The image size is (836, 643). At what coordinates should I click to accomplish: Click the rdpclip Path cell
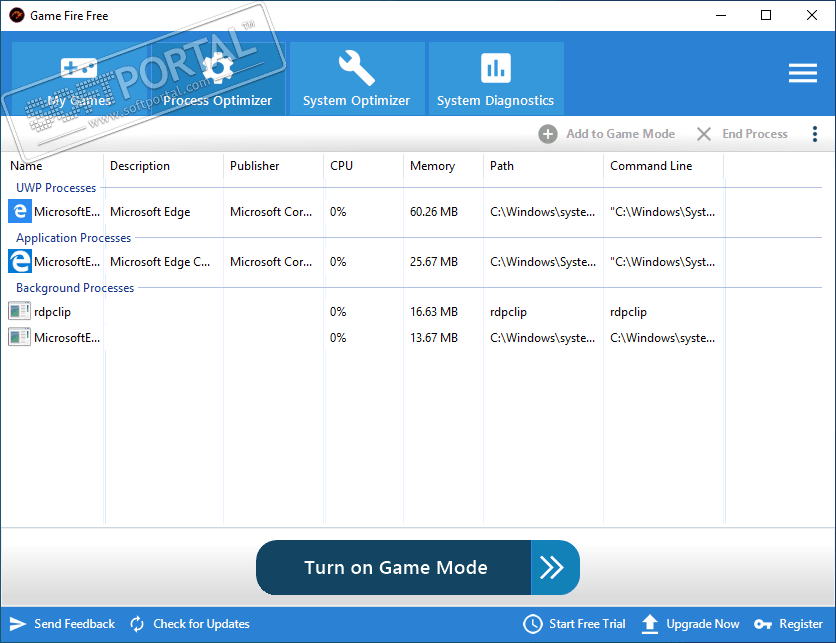pos(508,311)
